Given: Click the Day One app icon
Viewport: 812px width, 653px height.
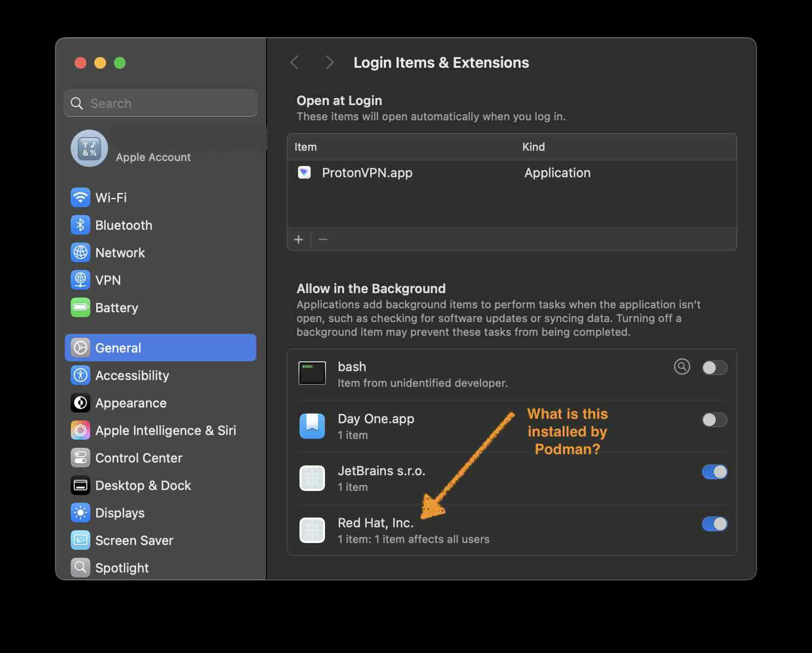Looking at the screenshot, I should [x=312, y=426].
